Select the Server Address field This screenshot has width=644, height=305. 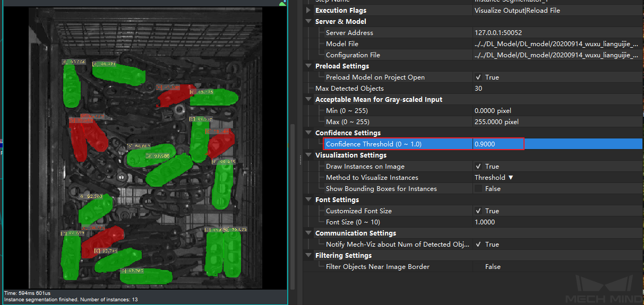pos(557,33)
